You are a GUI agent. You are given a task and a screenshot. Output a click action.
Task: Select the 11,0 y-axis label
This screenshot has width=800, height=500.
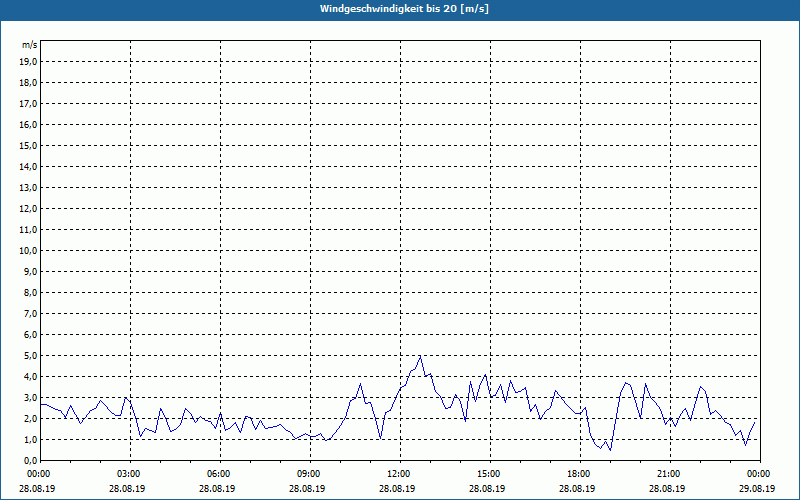(29, 230)
